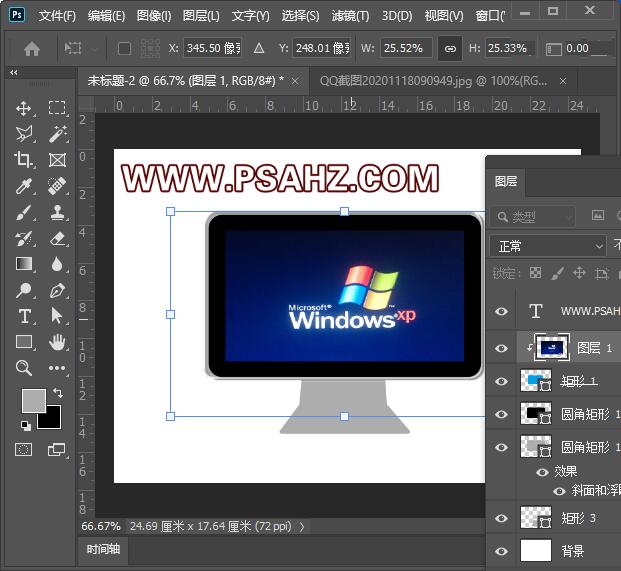This screenshot has height=571, width=621.
Task: Select the Clone Stamp tool
Action: pyautogui.click(x=57, y=212)
